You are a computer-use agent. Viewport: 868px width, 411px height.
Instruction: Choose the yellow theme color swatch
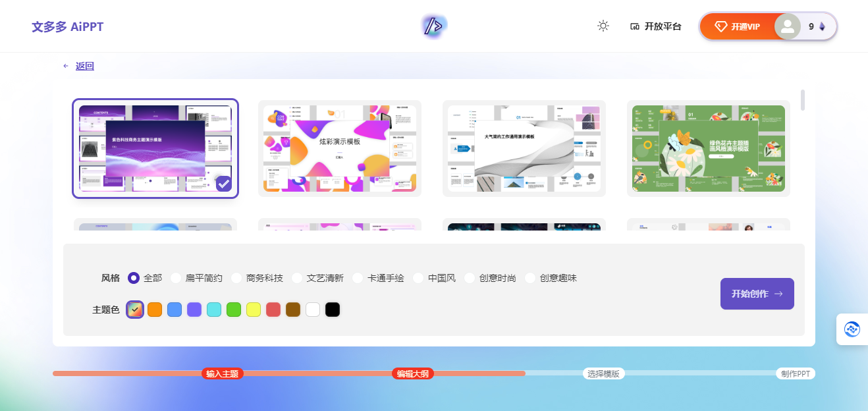pos(254,310)
